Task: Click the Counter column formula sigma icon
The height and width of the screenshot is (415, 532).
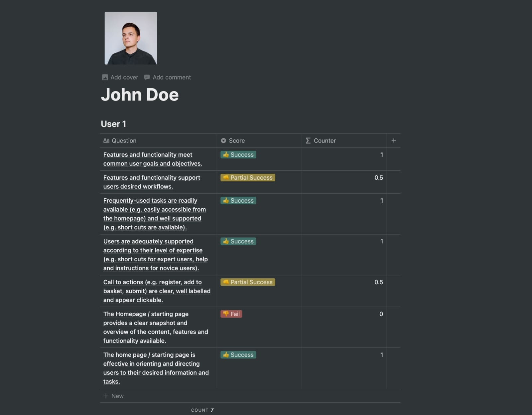Action: click(308, 141)
